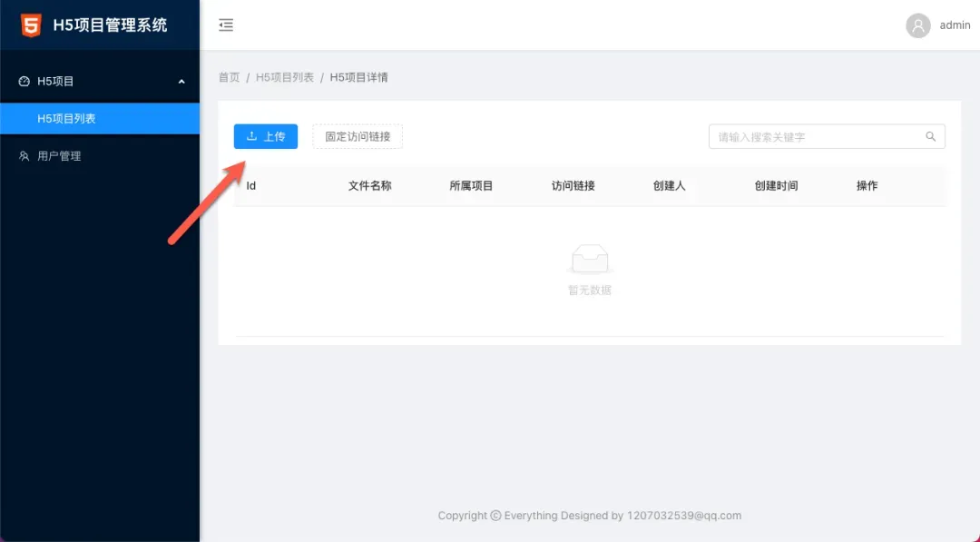Click the magnifier icon in the search box
Viewport: 980px width, 542px height.
point(930,137)
